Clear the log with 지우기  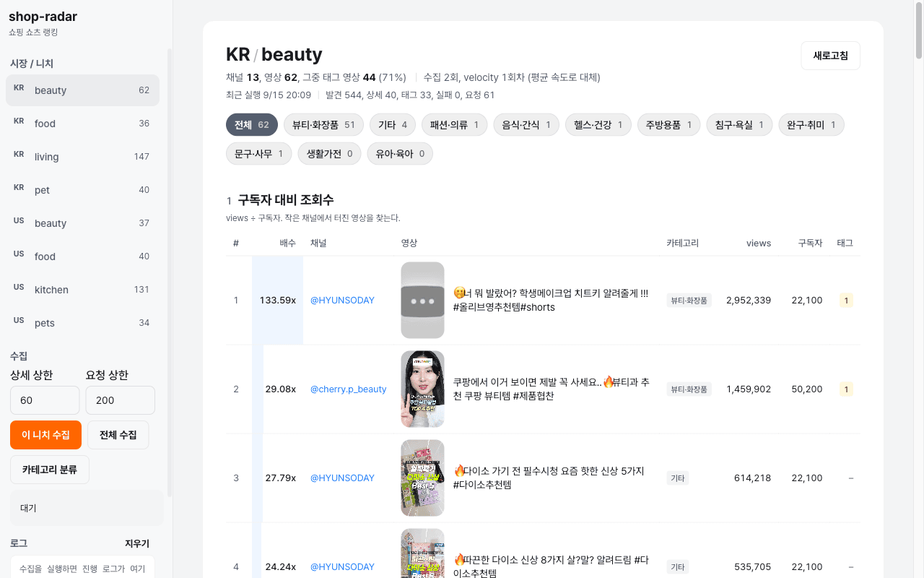click(137, 543)
